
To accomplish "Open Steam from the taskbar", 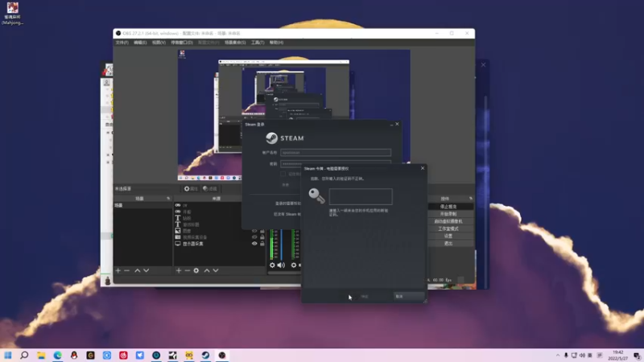I will point(206,355).
